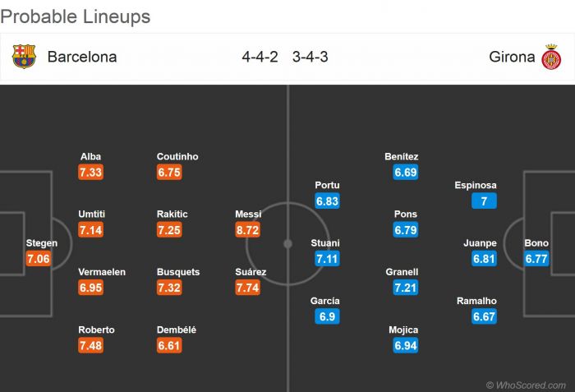The width and height of the screenshot is (575, 392).
Task: Select Roberto's 7.48 rating badge
Action: 91,346
